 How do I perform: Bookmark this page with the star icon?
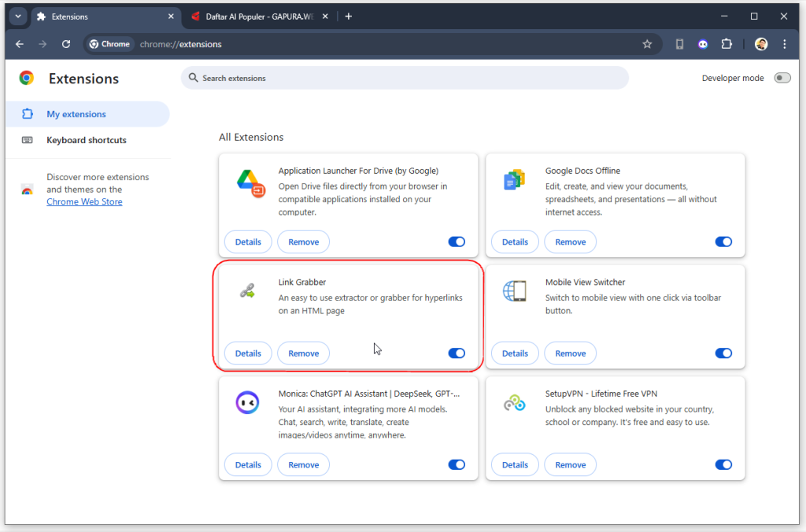coord(647,44)
